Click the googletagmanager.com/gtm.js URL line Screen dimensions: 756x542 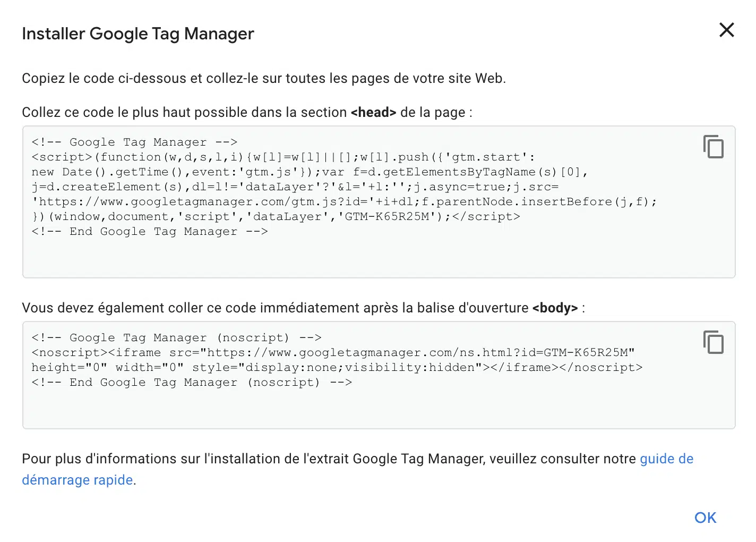[344, 201]
